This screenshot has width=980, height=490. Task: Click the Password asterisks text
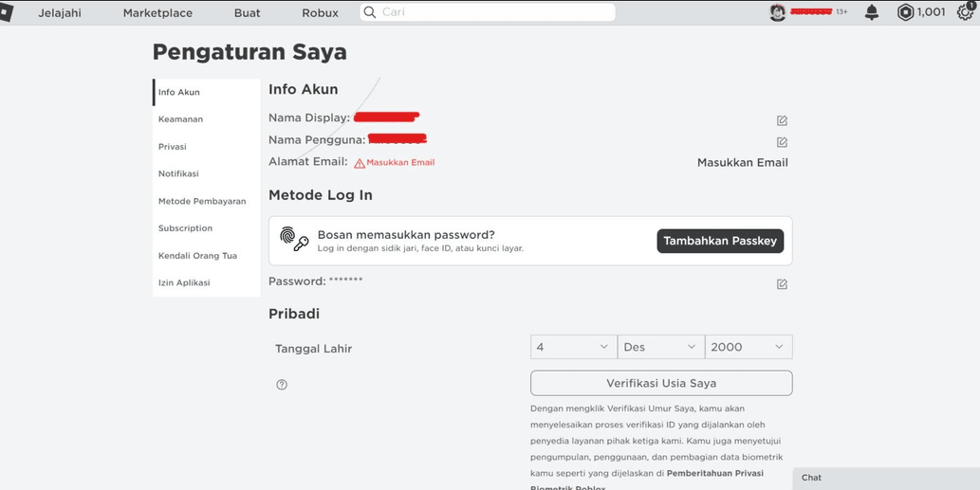tap(345, 281)
